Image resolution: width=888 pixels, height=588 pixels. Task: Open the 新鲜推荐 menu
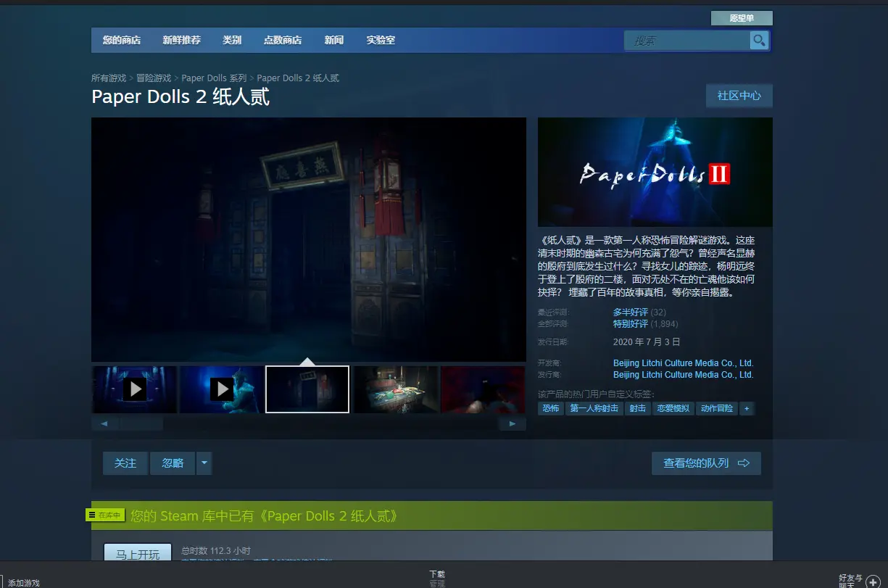coord(181,41)
